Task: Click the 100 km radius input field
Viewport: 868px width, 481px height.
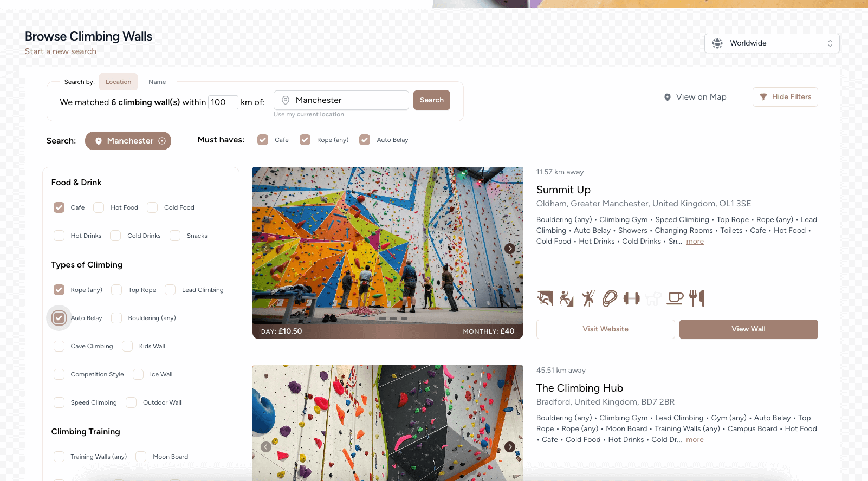Action: coord(223,102)
